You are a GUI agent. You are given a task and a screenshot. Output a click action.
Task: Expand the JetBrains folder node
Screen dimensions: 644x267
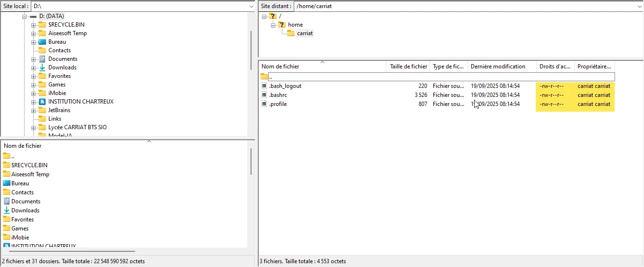34,110
